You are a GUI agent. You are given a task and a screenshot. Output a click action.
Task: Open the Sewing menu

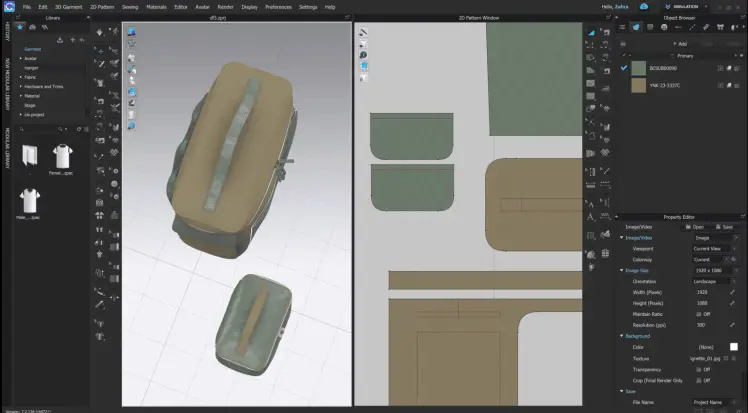pyautogui.click(x=130, y=7)
